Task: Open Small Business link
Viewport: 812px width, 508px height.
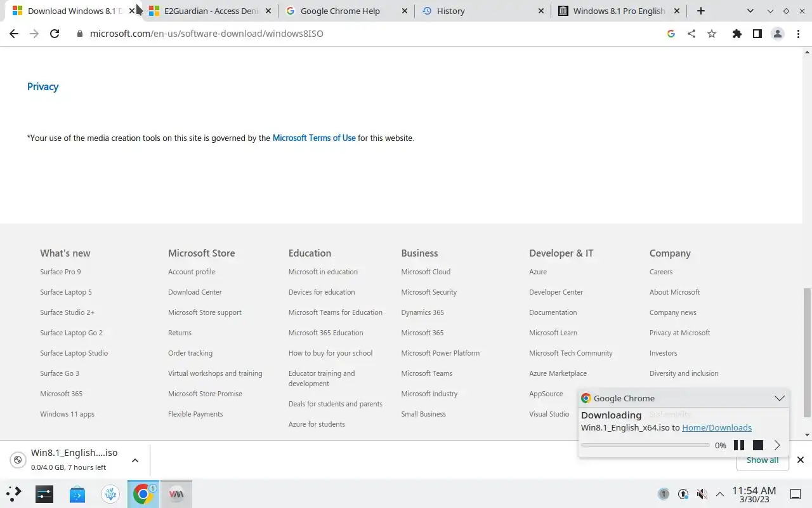Action: (424, 414)
